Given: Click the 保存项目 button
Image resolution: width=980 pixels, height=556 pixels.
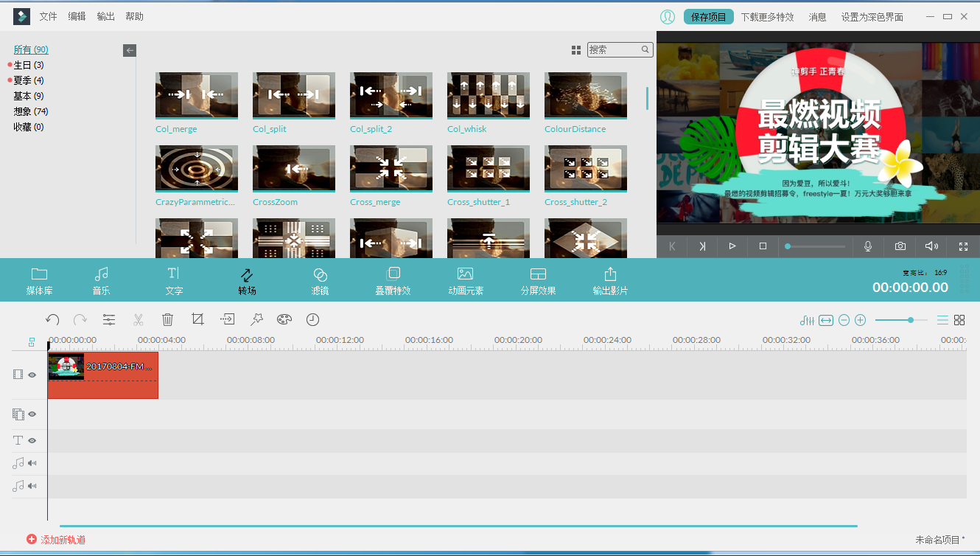Looking at the screenshot, I should click(x=708, y=17).
